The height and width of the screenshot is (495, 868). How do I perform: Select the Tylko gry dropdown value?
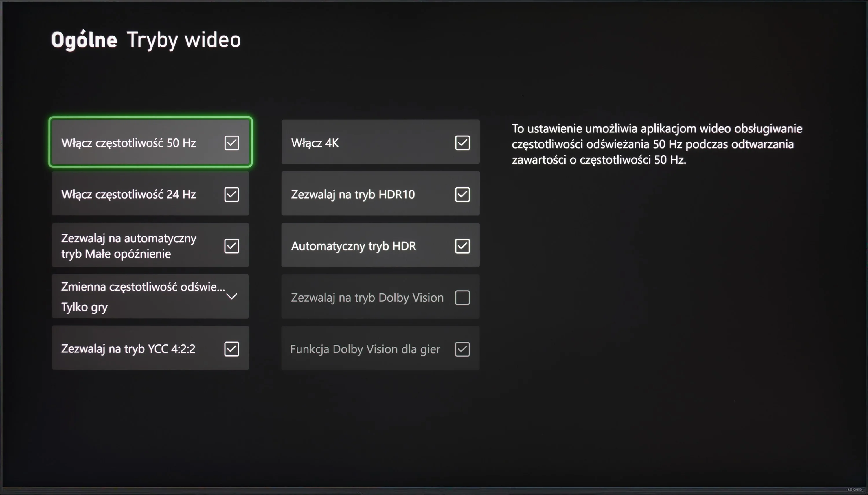(x=84, y=307)
